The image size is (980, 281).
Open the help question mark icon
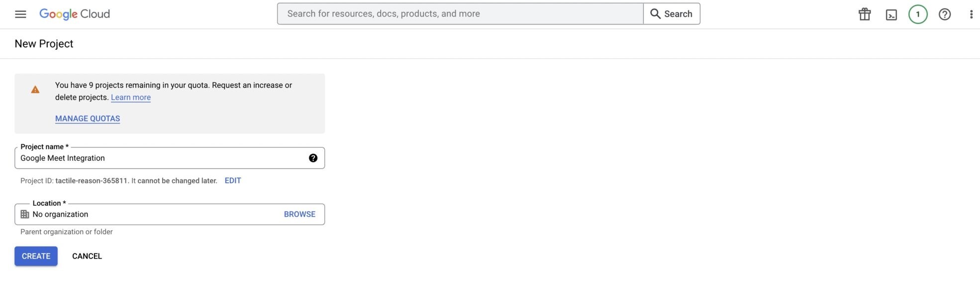[x=945, y=14]
